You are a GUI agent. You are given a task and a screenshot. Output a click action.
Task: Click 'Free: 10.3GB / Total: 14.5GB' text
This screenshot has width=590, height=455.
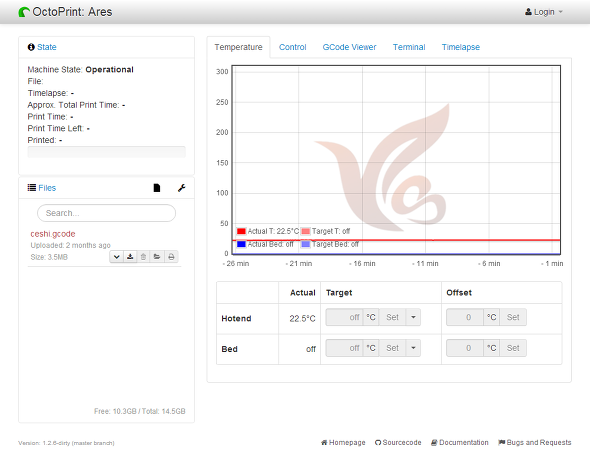pyautogui.click(x=140, y=411)
